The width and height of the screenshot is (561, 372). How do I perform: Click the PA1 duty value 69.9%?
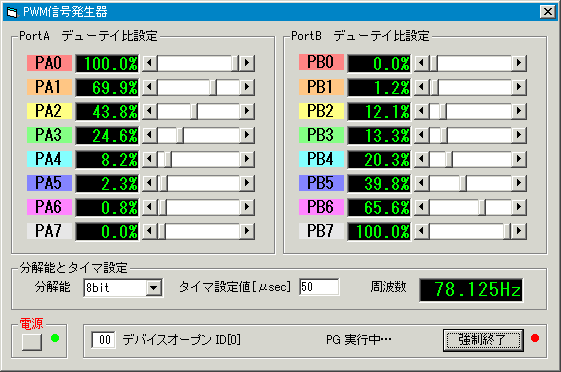click(107, 88)
